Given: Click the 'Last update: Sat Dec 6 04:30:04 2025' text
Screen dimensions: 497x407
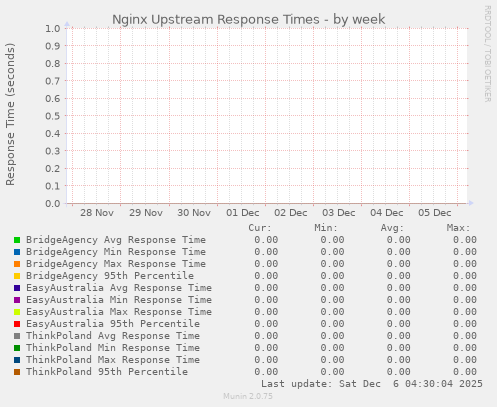Looking at the screenshot, I should coord(372,384).
